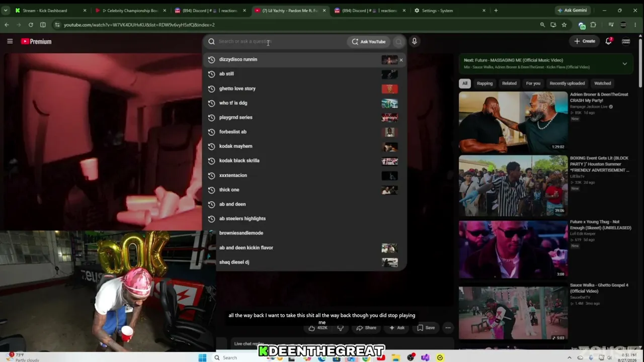Click the Create button

coord(585,41)
